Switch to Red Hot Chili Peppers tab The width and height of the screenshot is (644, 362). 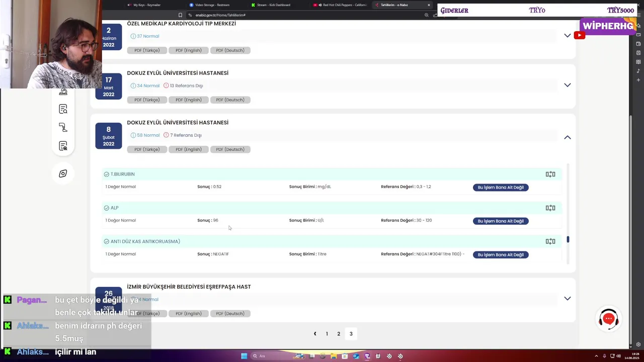click(x=341, y=5)
